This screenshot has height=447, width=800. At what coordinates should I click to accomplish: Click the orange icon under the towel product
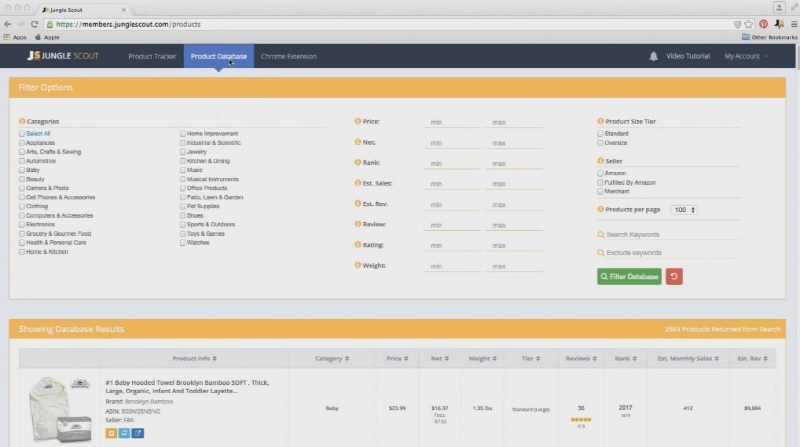click(x=111, y=433)
